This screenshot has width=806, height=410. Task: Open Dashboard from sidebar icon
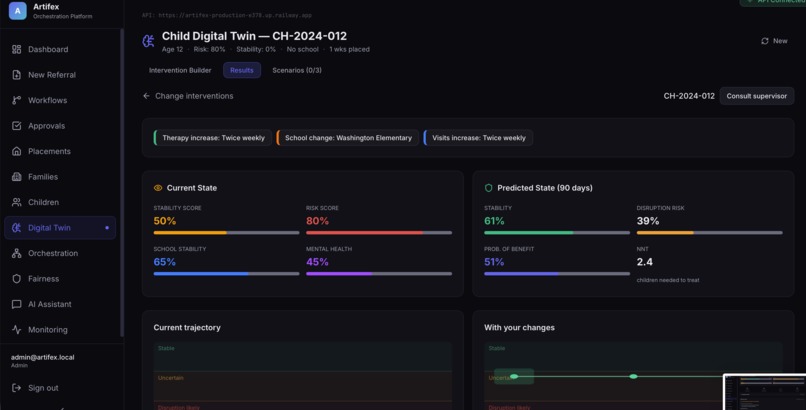[x=16, y=49]
